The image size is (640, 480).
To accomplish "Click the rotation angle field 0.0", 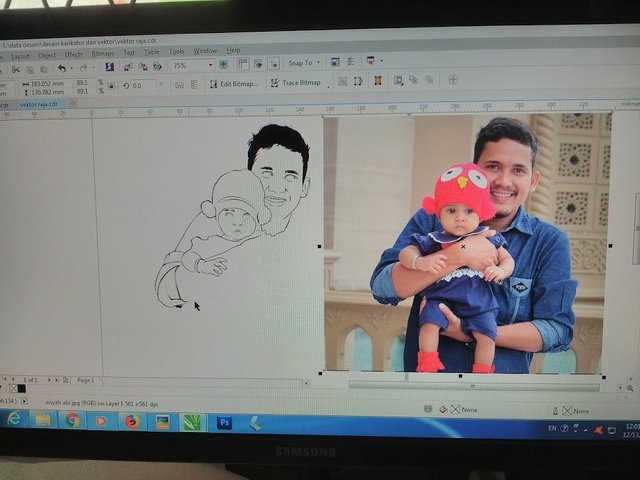I will click(143, 86).
